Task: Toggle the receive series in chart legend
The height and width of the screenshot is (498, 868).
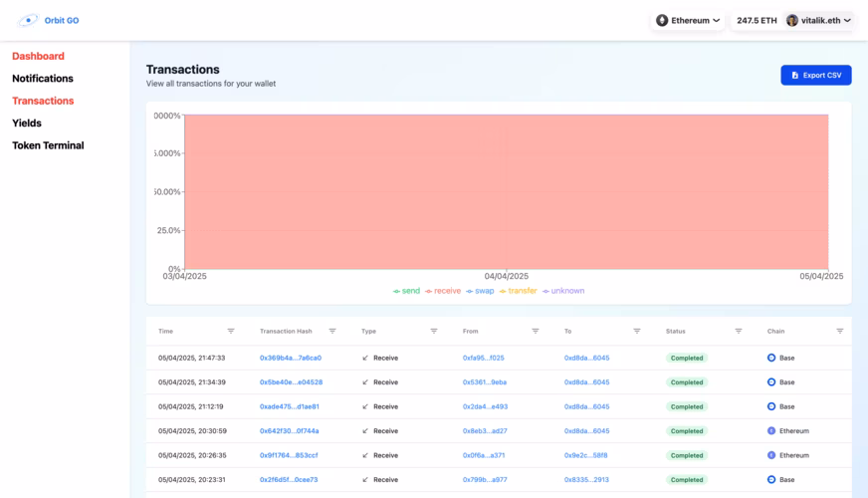Action: tap(443, 291)
